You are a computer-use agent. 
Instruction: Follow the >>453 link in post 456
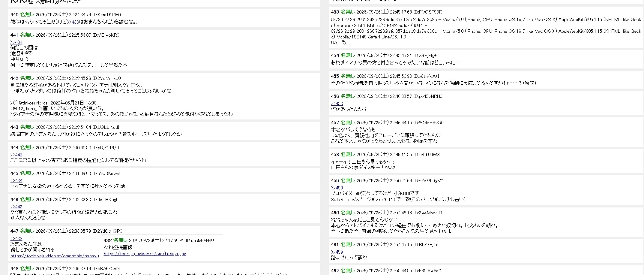pos(337,104)
